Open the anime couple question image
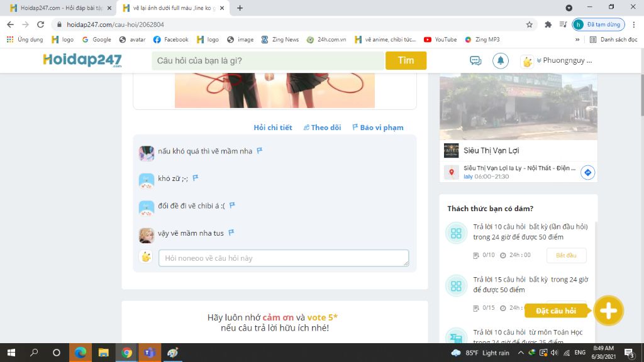 pyautogui.click(x=275, y=90)
